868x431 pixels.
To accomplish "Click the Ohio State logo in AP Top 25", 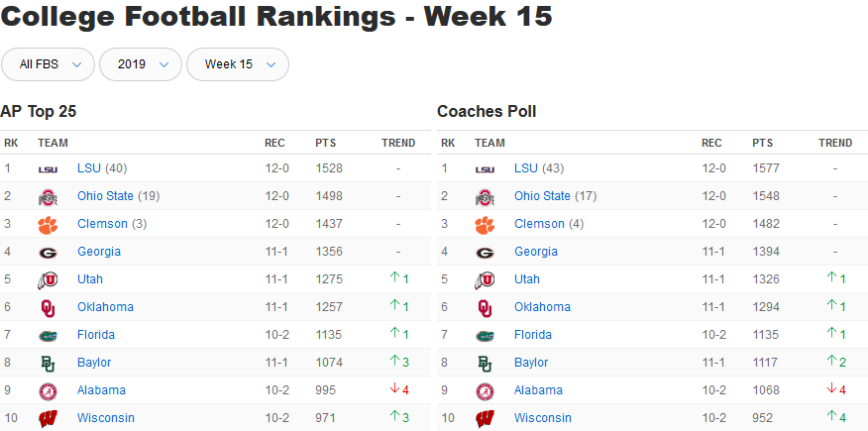I will pyautogui.click(x=48, y=196).
